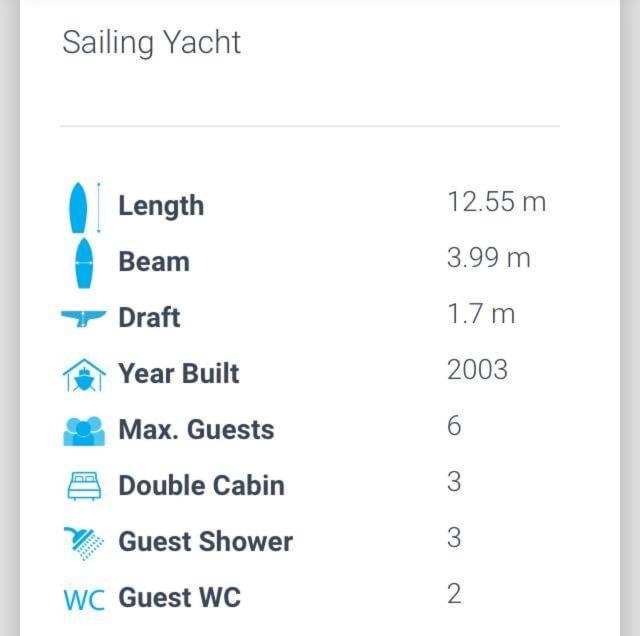Viewport: 640px width, 636px height.
Task: Click the 2003 year built value
Action: coord(478,370)
